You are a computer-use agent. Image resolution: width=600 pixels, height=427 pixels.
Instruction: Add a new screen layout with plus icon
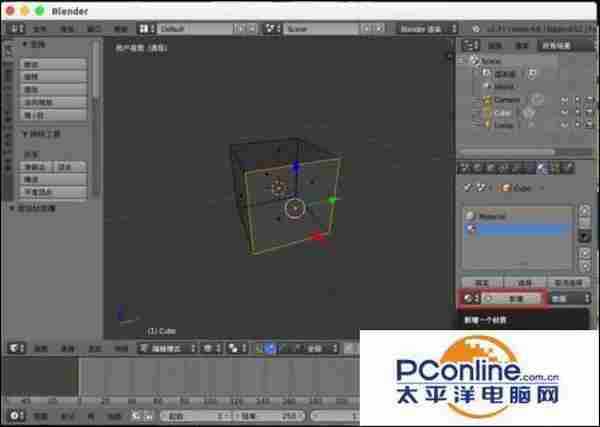(x=240, y=29)
